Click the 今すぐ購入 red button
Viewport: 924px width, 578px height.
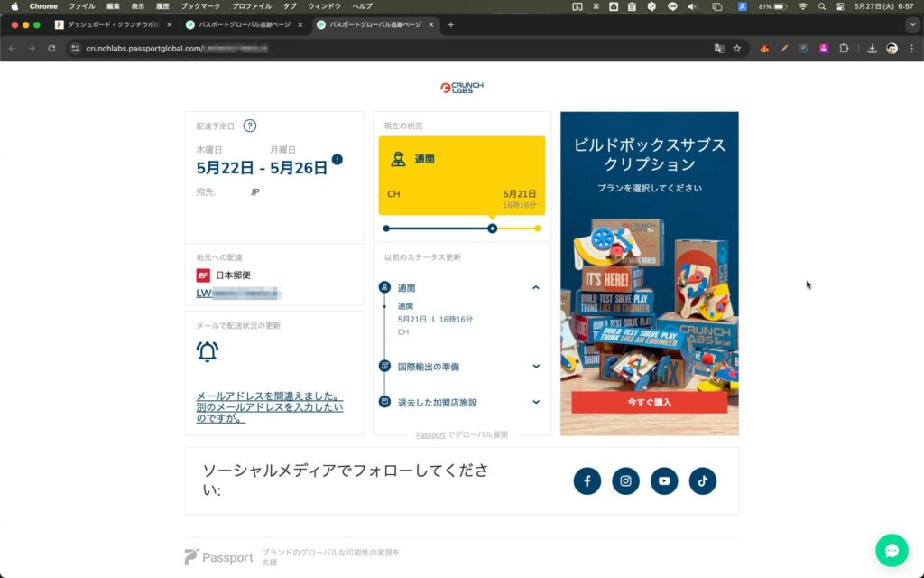650,402
